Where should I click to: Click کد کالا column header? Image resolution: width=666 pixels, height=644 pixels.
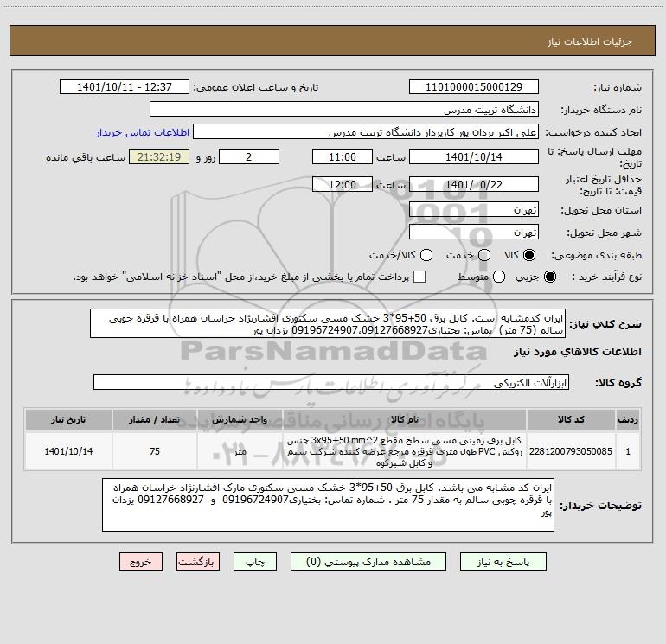[571, 419]
